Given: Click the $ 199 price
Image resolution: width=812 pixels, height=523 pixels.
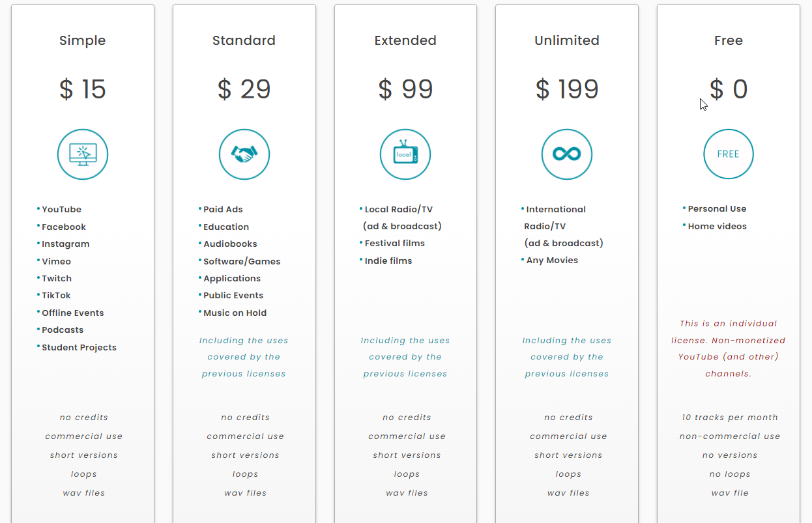Looking at the screenshot, I should (x=567, y=89).
